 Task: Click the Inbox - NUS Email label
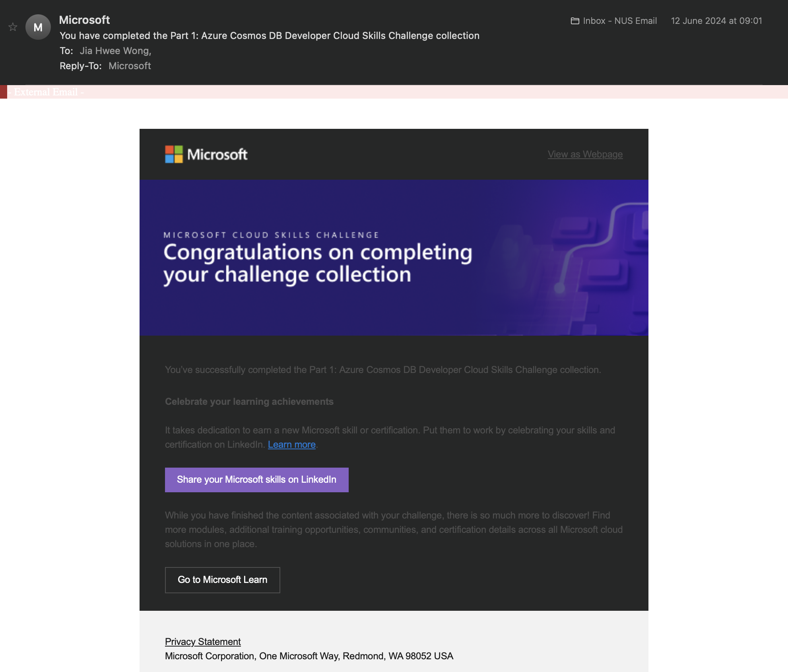click(619, 21)
